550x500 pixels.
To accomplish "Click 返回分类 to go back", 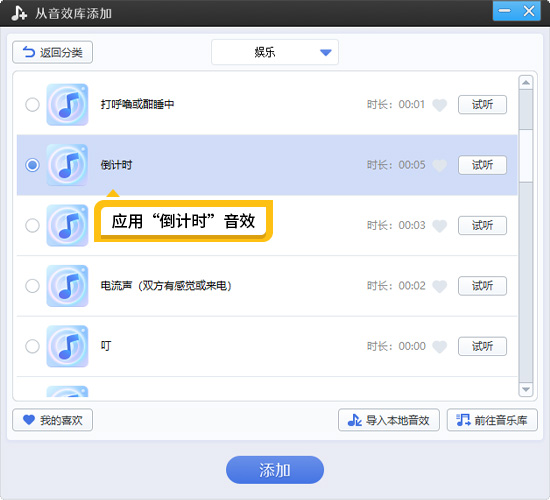I will tap(53, 52).
